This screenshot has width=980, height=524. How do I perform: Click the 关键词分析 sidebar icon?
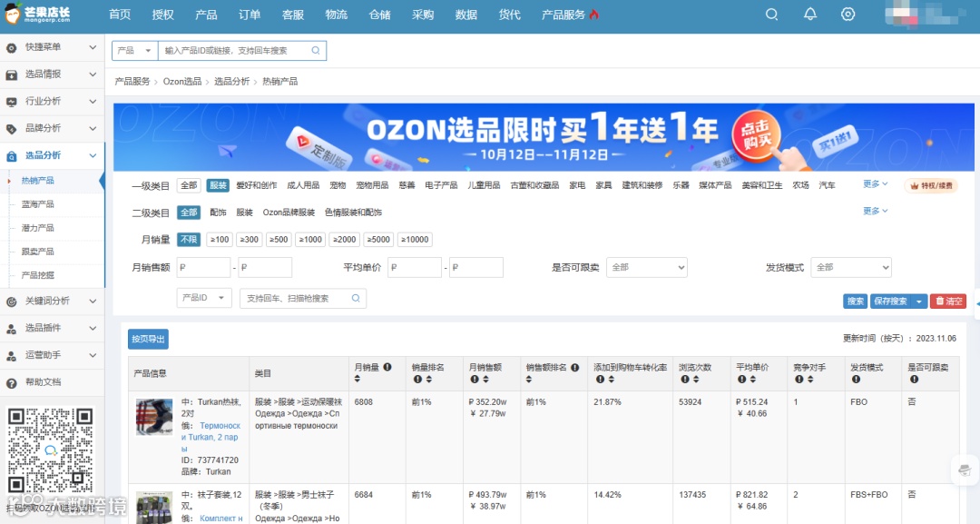(x=11, y=302)
